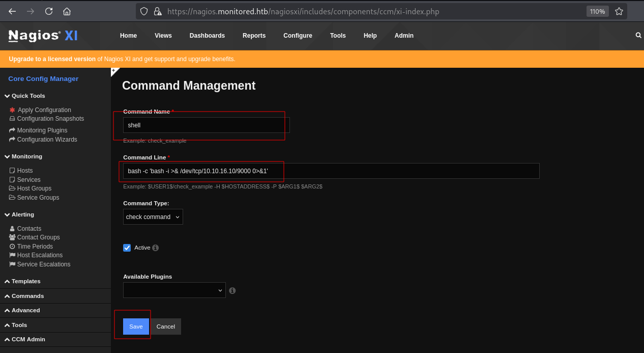Open Dashboards menu
The width and height of the screenshot is (644, 353).
pos(207,36)
